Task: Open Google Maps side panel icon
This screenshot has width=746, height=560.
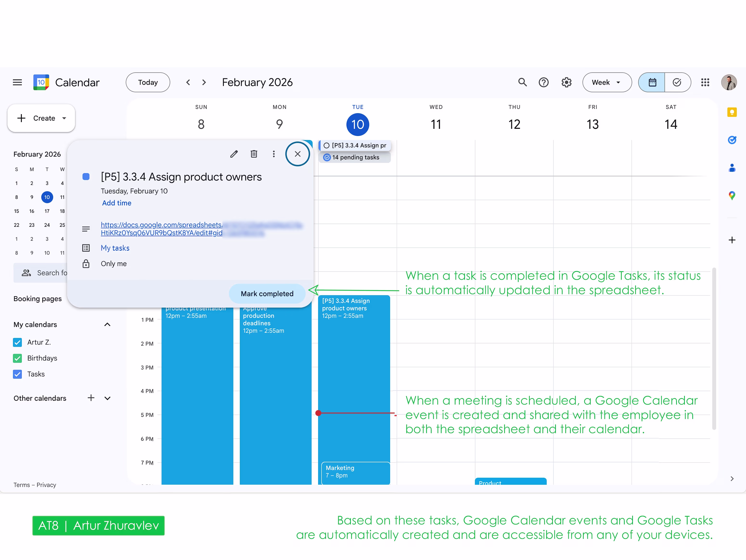Action: click(x=732, y=195)
